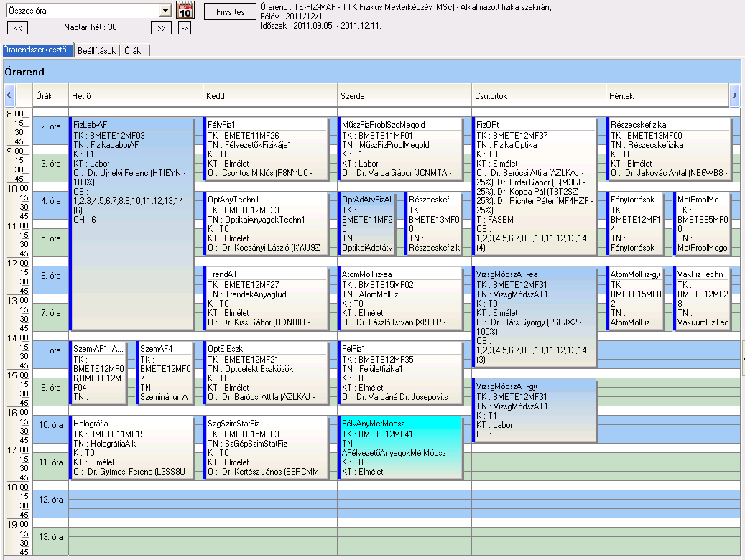Open the Összes óra dropdown
The image size is (745, 560).
tap(165, 11)
